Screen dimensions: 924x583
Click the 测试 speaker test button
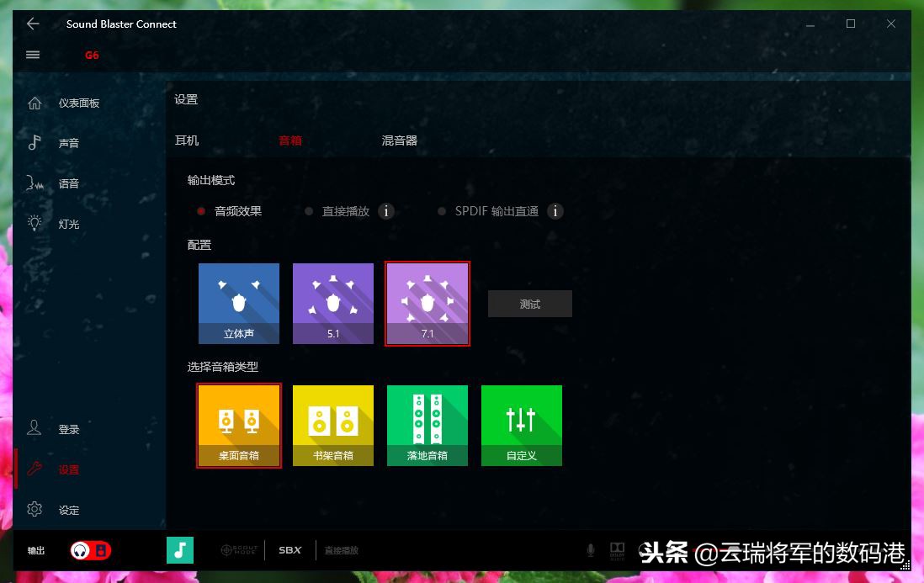pos(529,304)
